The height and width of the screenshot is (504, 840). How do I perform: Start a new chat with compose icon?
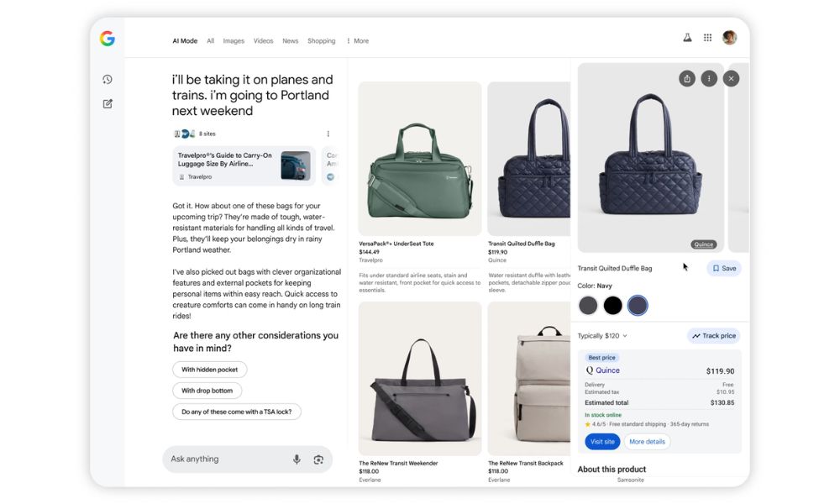tap(108, 104)
